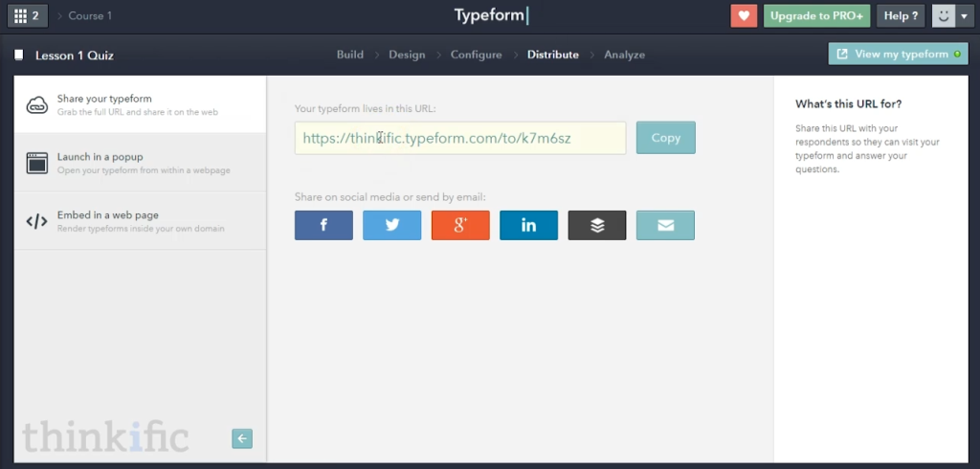Viewport: 980px width, 469px height.
Task: Share typeform on Facebook
Action: coord(323,225)
